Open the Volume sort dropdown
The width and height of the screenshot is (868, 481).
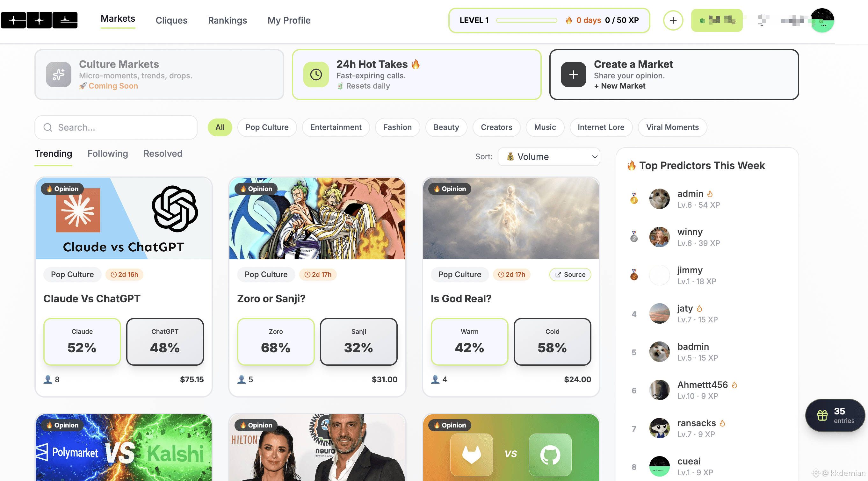click(549, 157)
